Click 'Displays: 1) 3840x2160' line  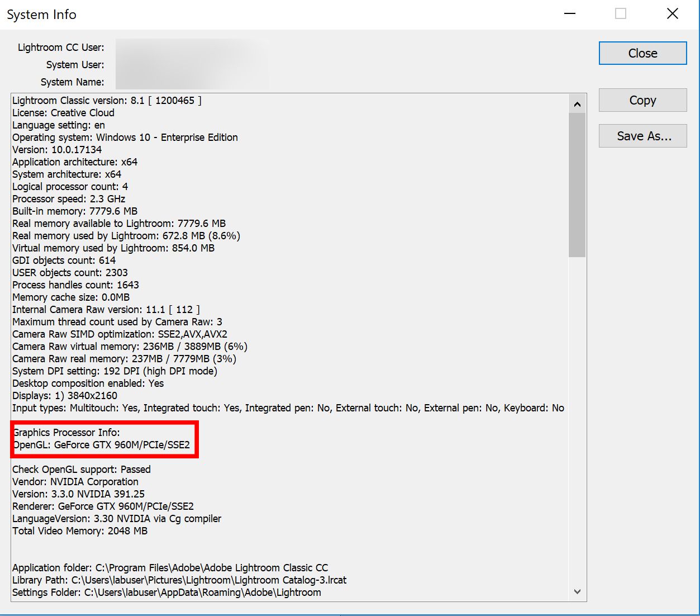coord(65,396)
